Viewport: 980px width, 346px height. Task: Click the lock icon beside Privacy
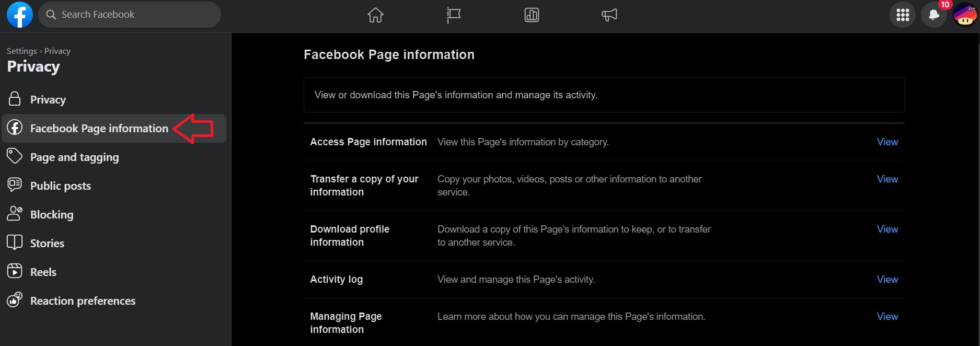pos(15,99)
